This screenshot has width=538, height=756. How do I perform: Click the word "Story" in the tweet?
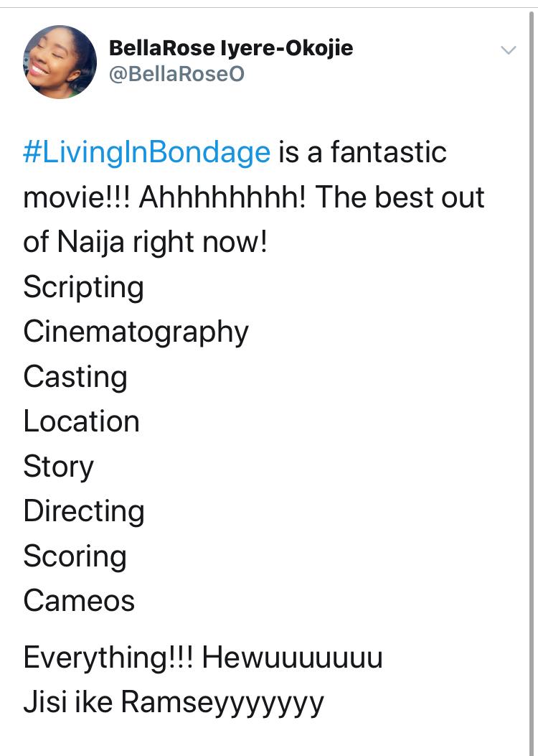click(x=58, y=467)
